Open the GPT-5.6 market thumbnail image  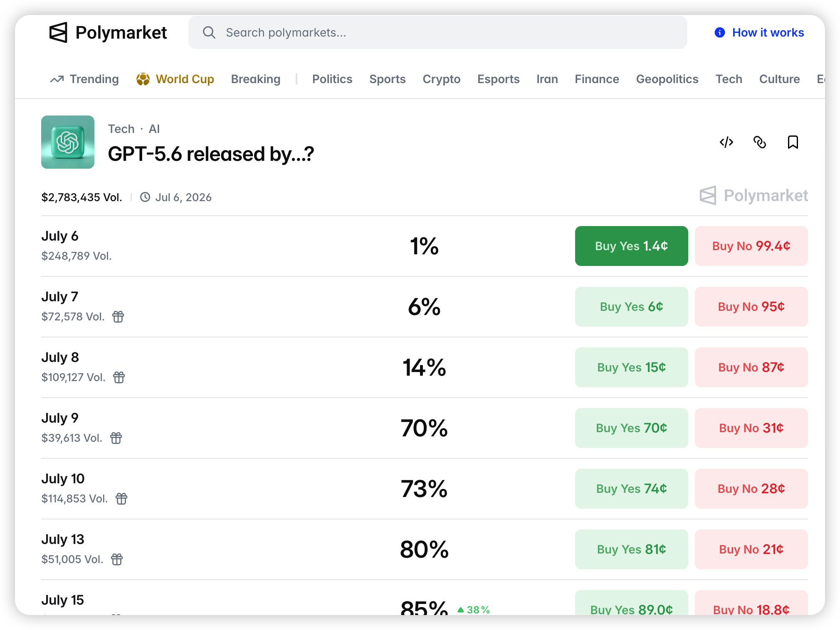[x=68, y=142]
